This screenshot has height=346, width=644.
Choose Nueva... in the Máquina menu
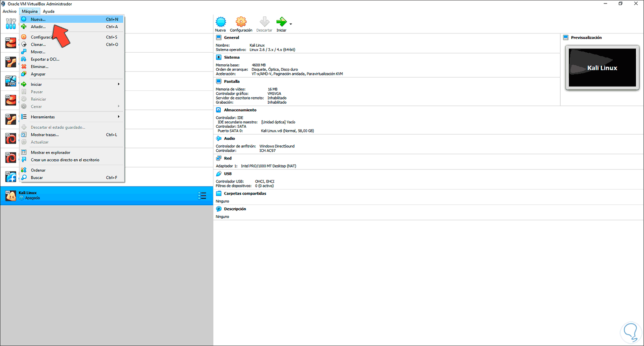point(72,19)
